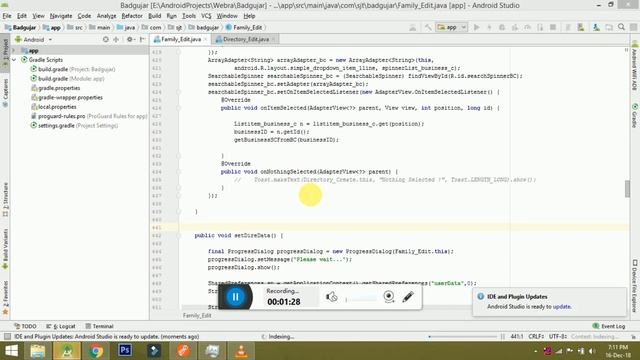640x360 pixels.
Task: Open Project panel settings gear
Action: [x=130, y=40]
